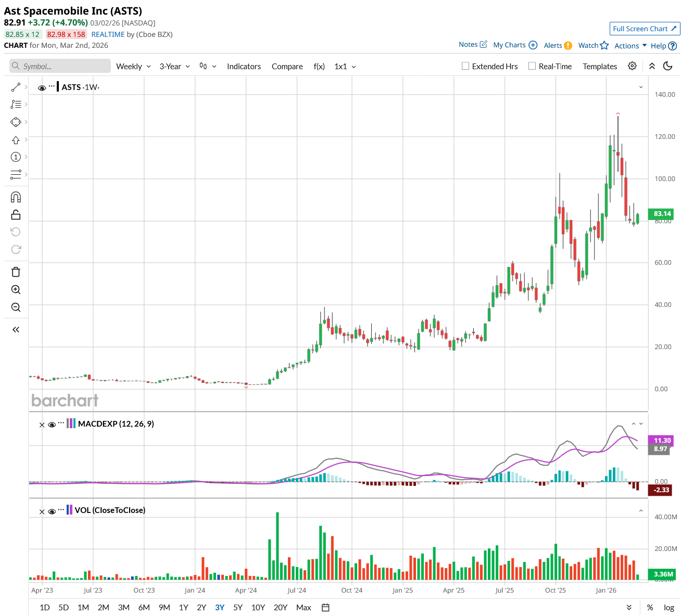Viewport: 681px width, 616px height.
Task: Undo the last chart action
Action: [16, 232]
